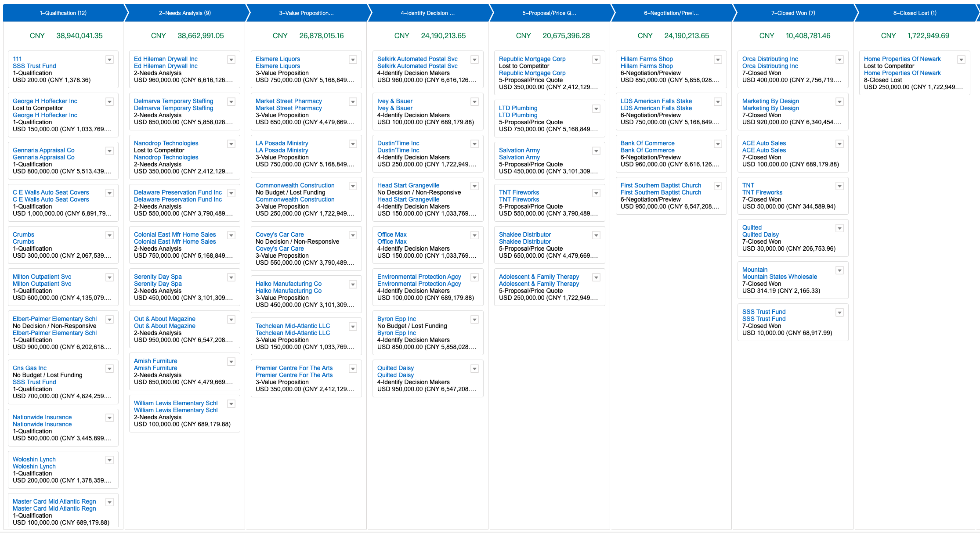Open Nanodrop Technologies opportunity link

point(166,143)
